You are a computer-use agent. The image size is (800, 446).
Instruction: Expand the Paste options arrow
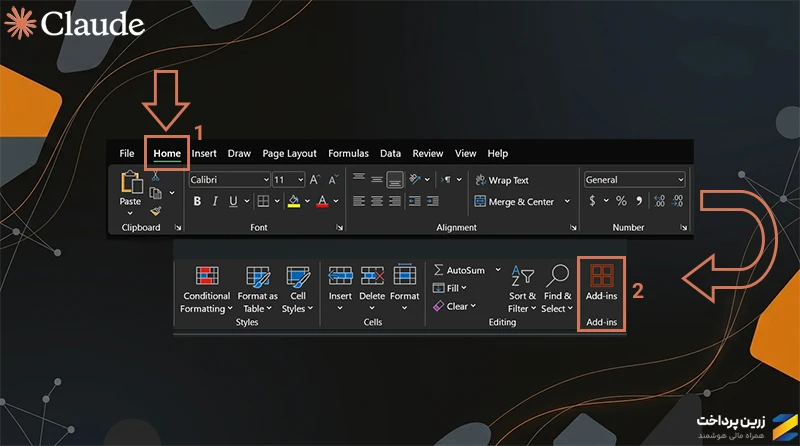pos(130,213)
